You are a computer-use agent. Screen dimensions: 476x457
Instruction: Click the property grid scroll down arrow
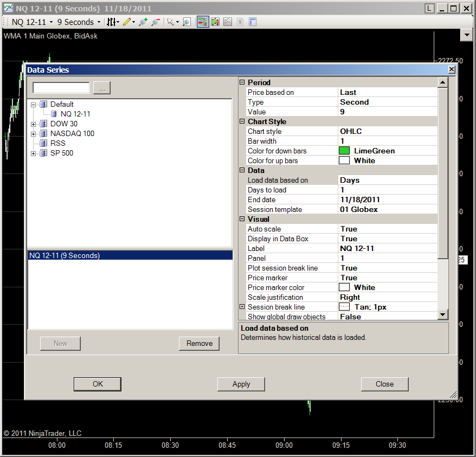point(442,314)
